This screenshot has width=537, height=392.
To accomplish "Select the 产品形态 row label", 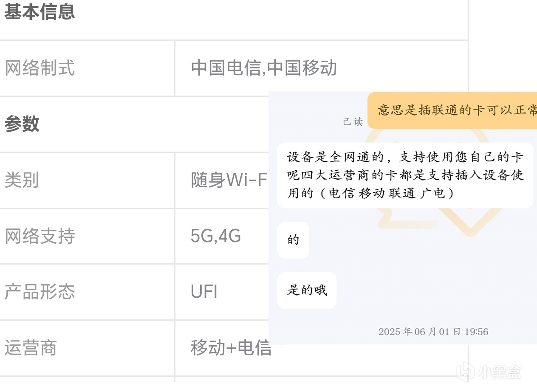I will click(x=40, y=292).
